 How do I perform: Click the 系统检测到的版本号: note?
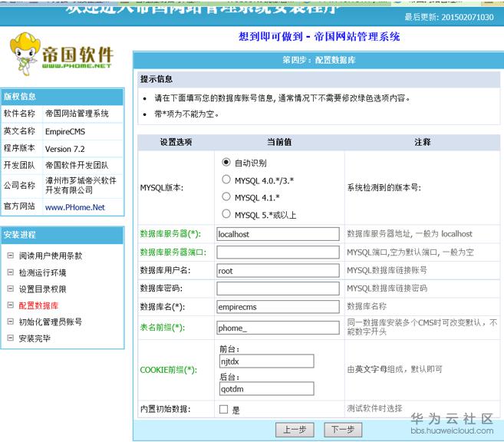(384, 188)
